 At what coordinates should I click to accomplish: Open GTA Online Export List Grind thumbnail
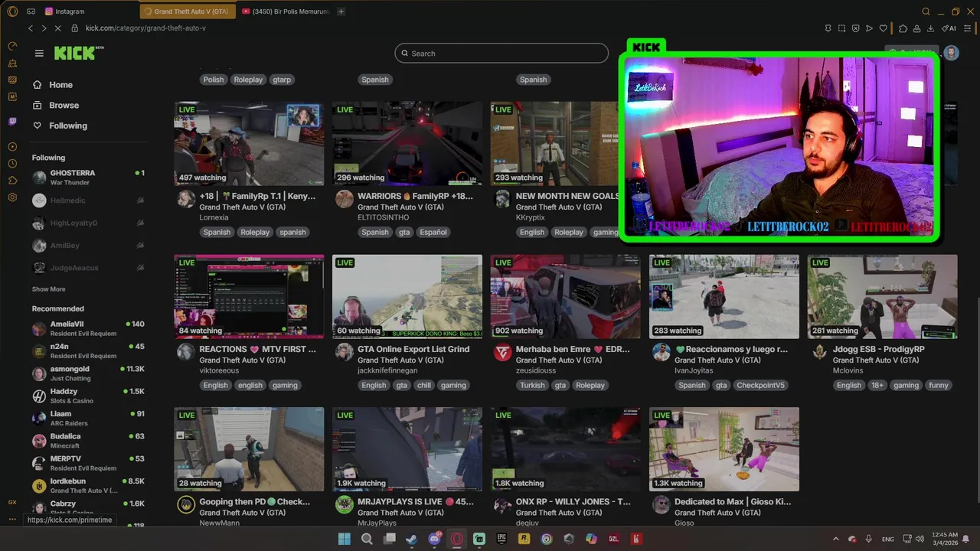coord(407,297)
